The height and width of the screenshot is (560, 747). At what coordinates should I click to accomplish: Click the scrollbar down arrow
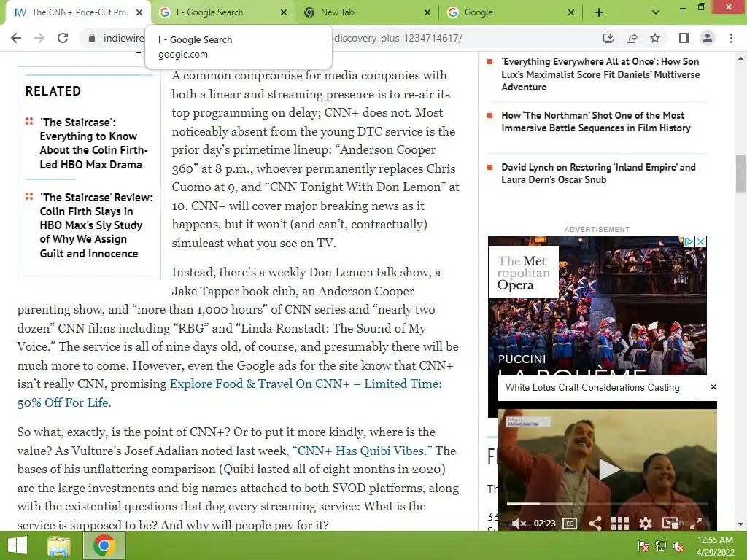[x=740, y=524]
